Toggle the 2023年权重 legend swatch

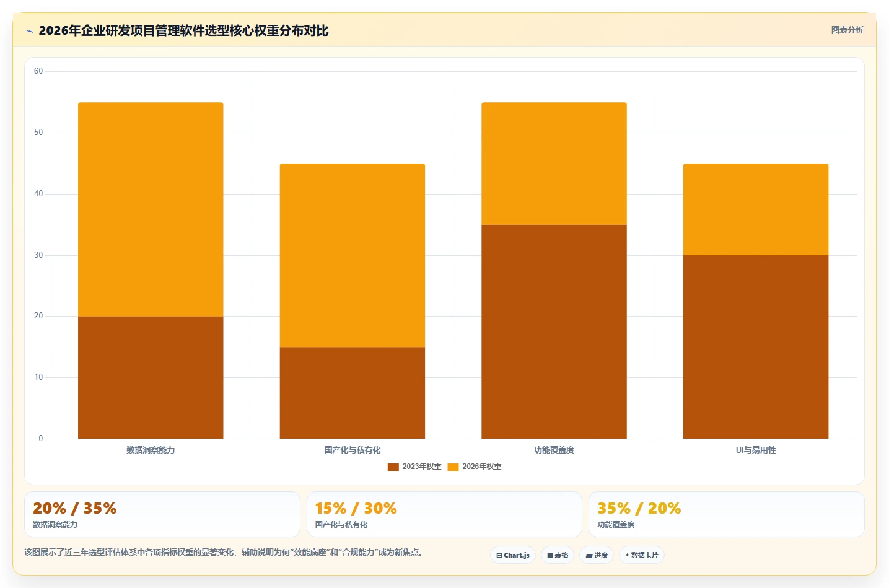tap(393, 467)
